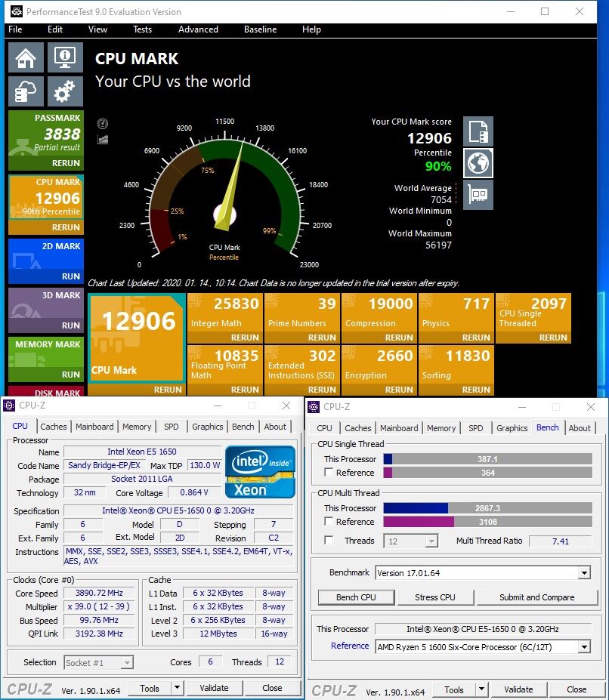The width and height of the screenshot is (609, 700).
Task: Click the save score document icon
Action: tap(478, 131)
